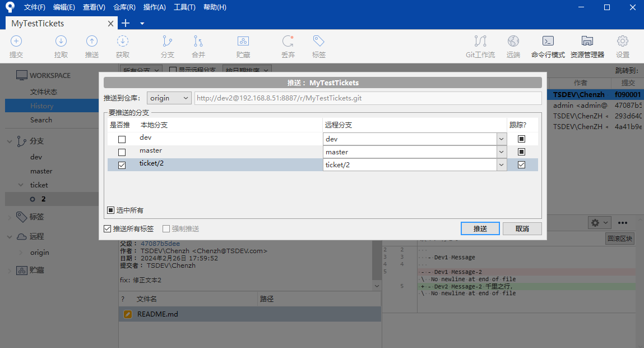Close the MyTestTickets tab
This screenshot has height=348, width=644.
coord(110,24)
